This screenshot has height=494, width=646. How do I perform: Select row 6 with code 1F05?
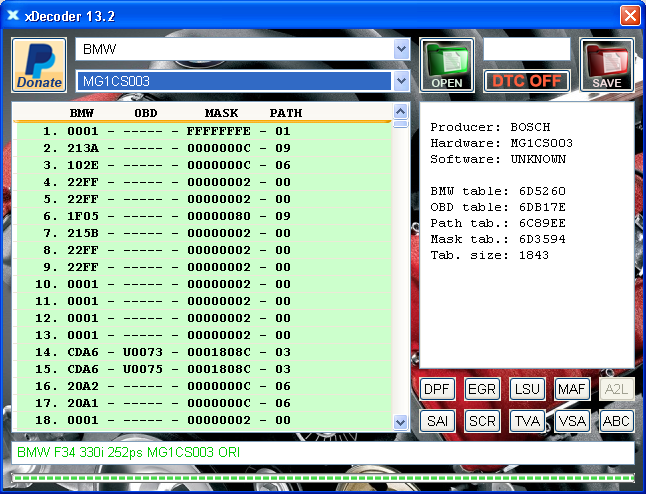202,216
